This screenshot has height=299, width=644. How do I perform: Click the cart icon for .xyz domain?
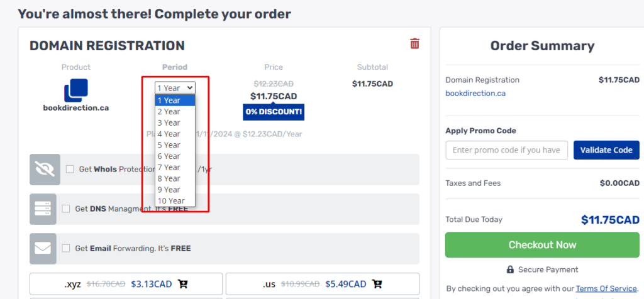183,284
